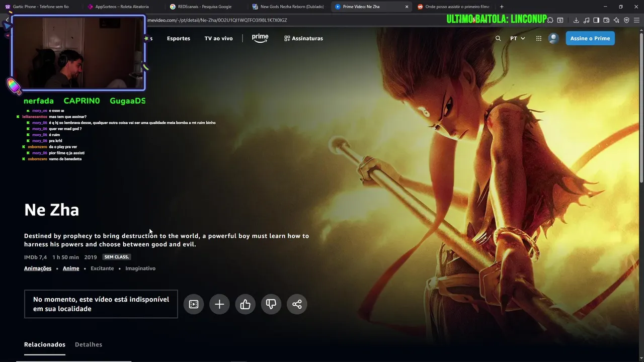Image resolution: width=644 pixels, height=362 pixels.
Task: Click the Anime genre link
Action: pos(71,268)
